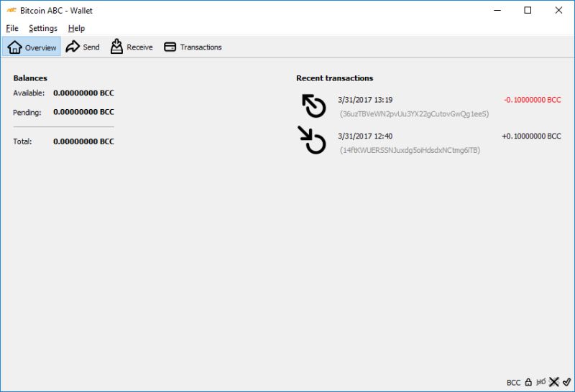The height and width of the screenshot is (392, 575).
Task: Click the HD wallet disabled status icon
Action: pyautogui.click(x=540, y=382)
